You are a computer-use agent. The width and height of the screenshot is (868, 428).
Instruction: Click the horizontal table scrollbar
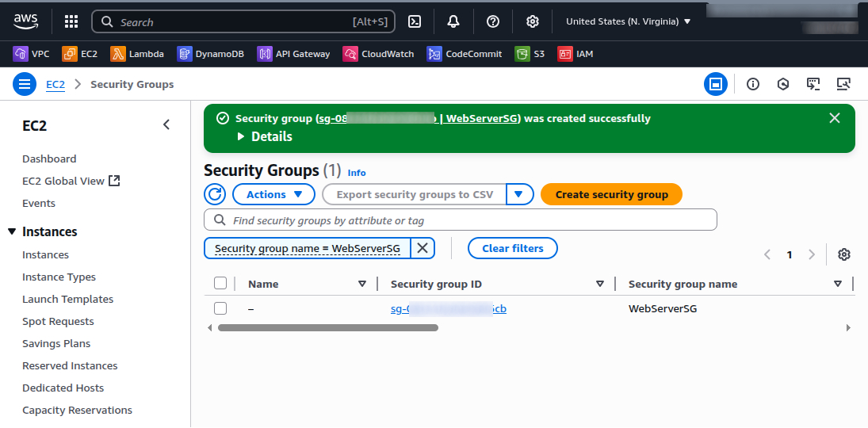(327, 328)
